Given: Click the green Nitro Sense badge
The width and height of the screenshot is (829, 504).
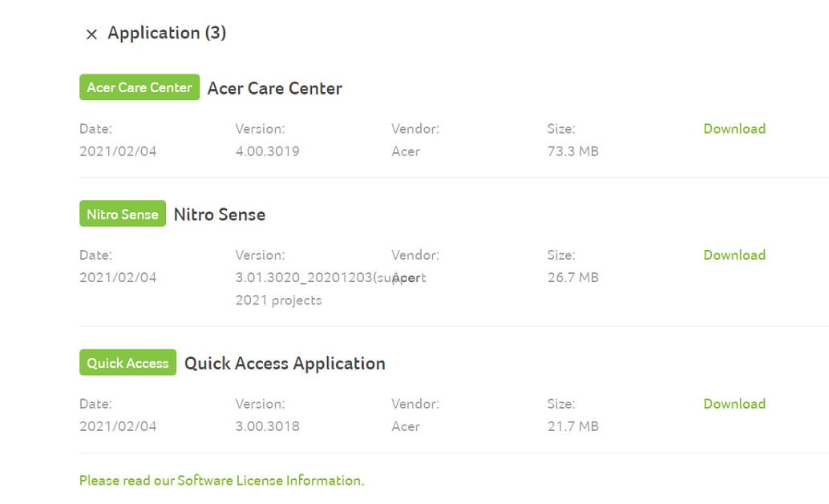Looking at the screenshot, I should coord(123,214).
